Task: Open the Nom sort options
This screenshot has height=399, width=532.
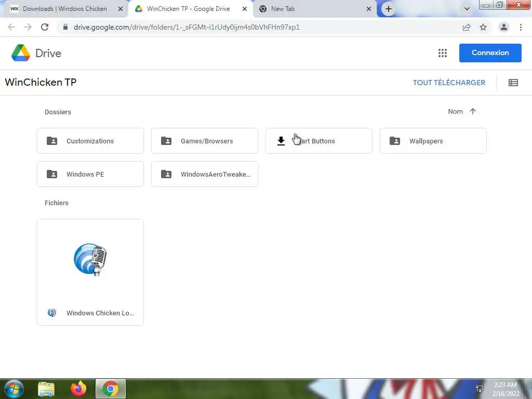Action: pos(455,111)
